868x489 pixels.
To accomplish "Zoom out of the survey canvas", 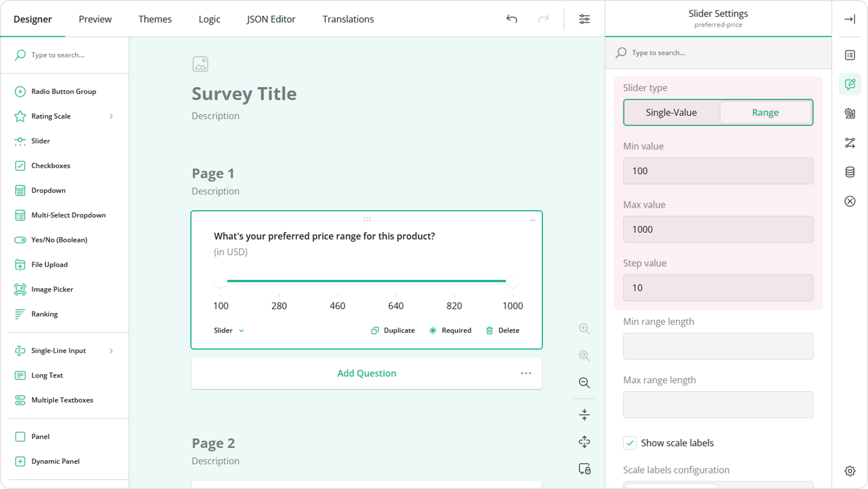I will pos(584,383).
